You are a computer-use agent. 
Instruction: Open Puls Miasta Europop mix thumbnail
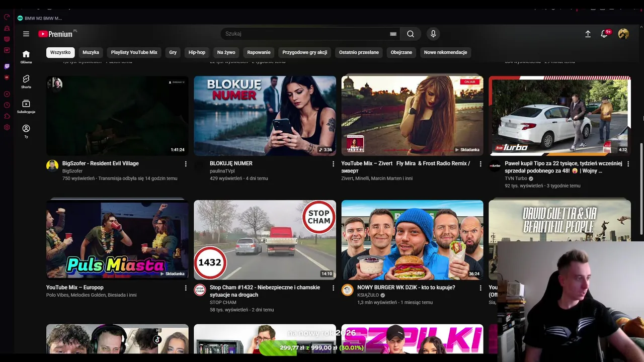pyautogui.click(x=117, y=240)
